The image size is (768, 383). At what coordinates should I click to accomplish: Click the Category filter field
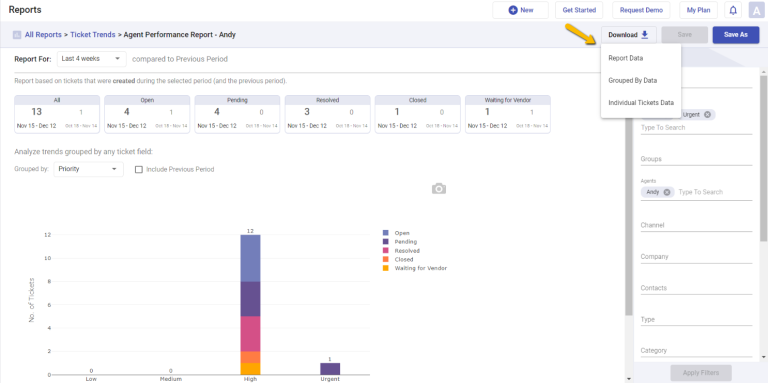click(x=696, y=351)
